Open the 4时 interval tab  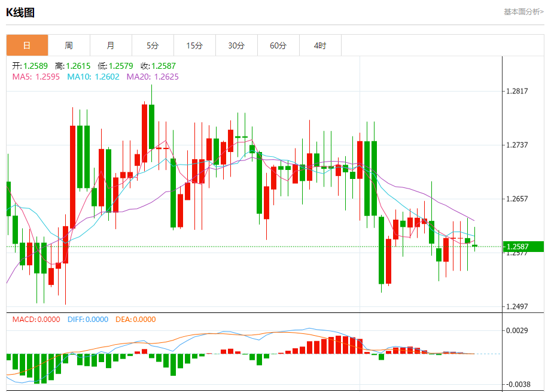coord(321,45)
